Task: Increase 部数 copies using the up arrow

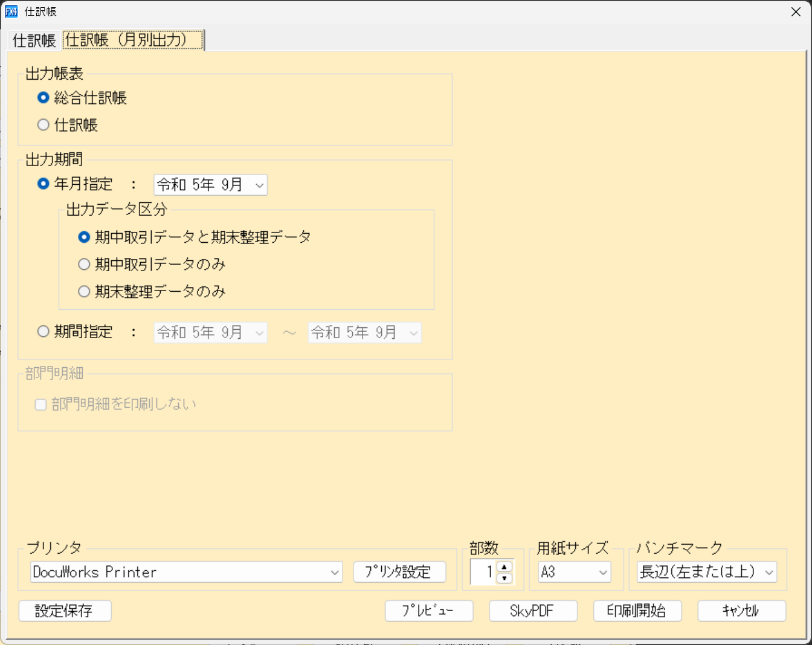Action: click(x=504, y=567)
